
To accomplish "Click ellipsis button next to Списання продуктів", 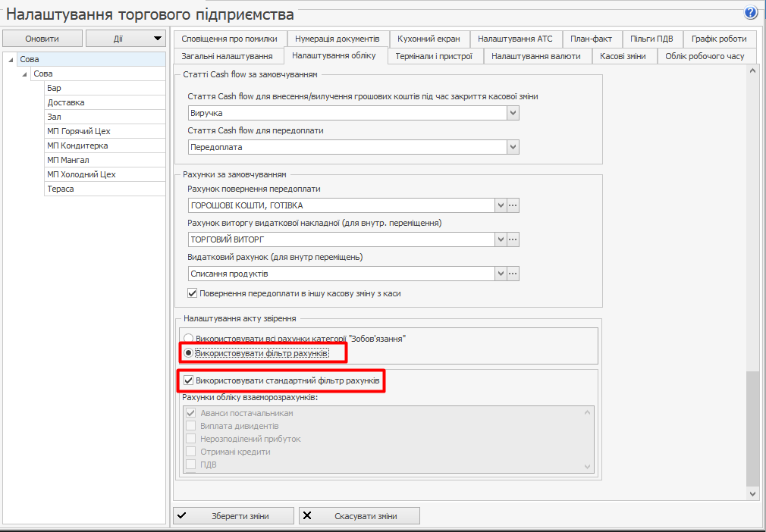I will tap(513, 274).
